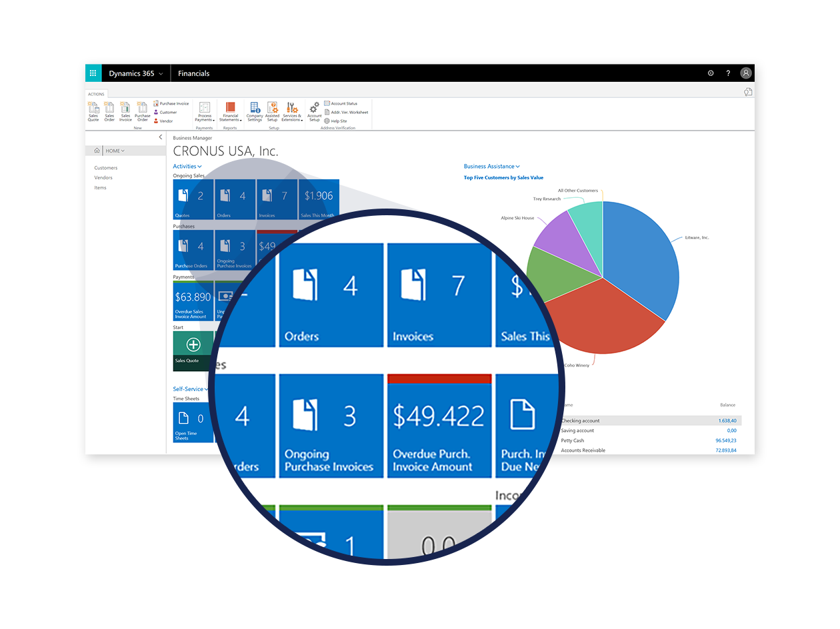This screenshot has height=629, width=840.
Task: Select the ACTIONS ribbon tab
Action: click(96, 94)
